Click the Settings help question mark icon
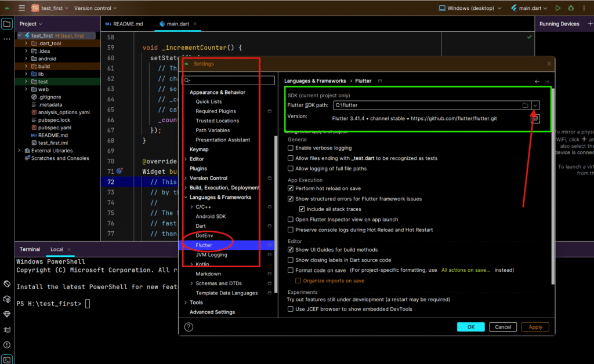 click(189, 327)
